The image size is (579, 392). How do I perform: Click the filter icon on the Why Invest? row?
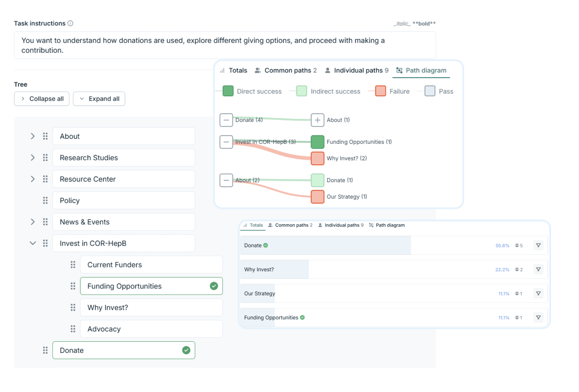[x=538, y=270]
